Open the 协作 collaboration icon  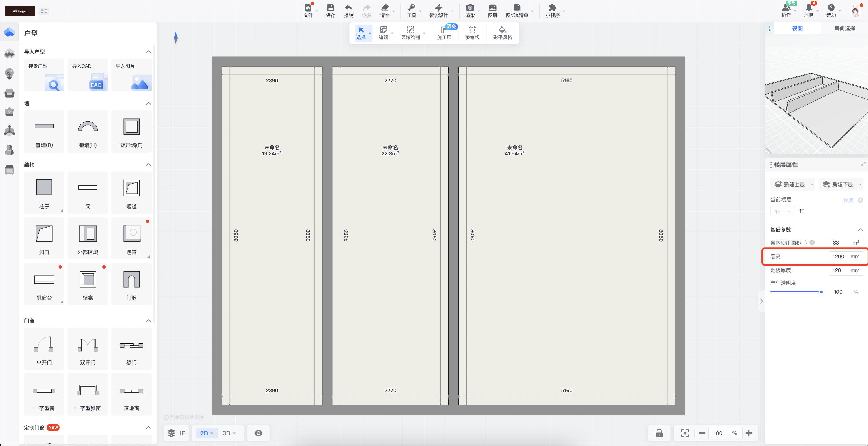[x=786, y=10]
